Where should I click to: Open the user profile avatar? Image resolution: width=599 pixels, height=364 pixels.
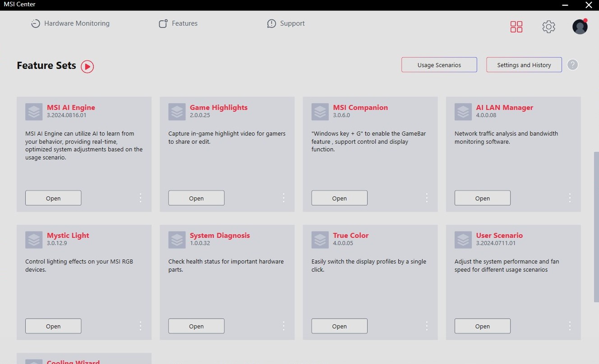click(x=580, y=27)
